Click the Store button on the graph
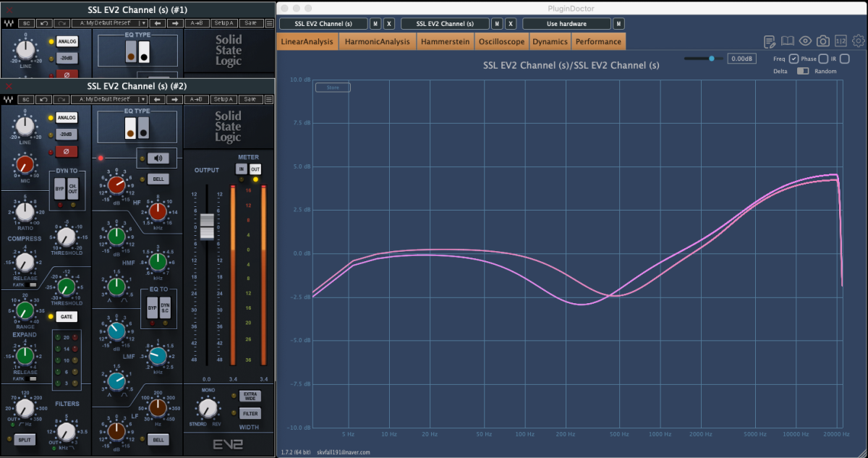Screen dimensions: 868x458 [x=333, y=88]
